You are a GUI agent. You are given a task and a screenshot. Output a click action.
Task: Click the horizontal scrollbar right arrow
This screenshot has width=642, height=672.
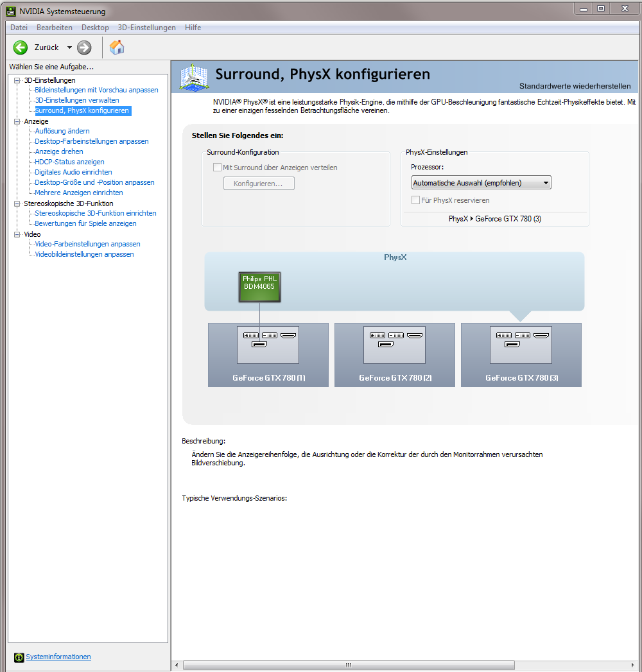(x=632, y=665)
